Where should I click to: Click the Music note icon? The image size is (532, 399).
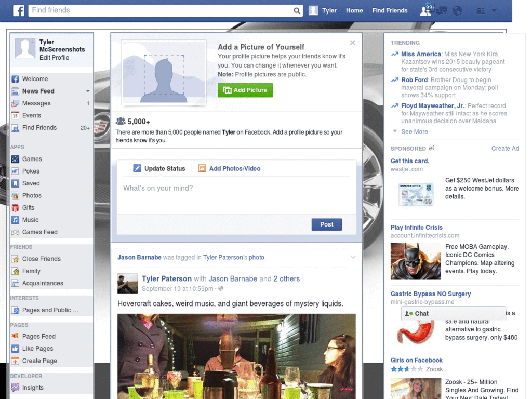(15, 220)
